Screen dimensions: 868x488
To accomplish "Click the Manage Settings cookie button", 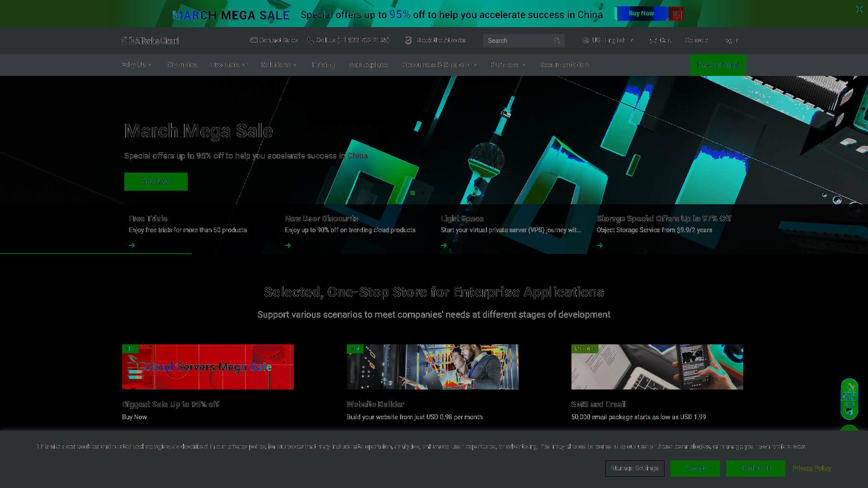I will tap(635, 469).
